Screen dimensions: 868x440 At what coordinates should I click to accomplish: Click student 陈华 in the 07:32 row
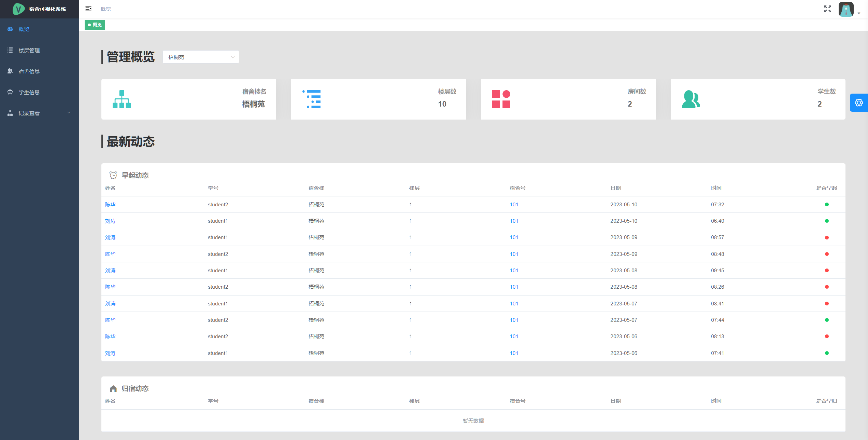click(110, 204)
